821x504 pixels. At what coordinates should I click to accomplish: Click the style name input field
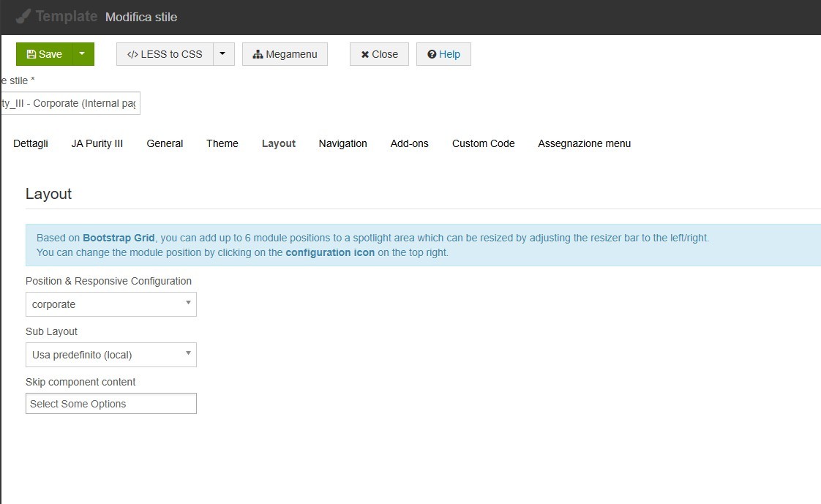[70, 103]
